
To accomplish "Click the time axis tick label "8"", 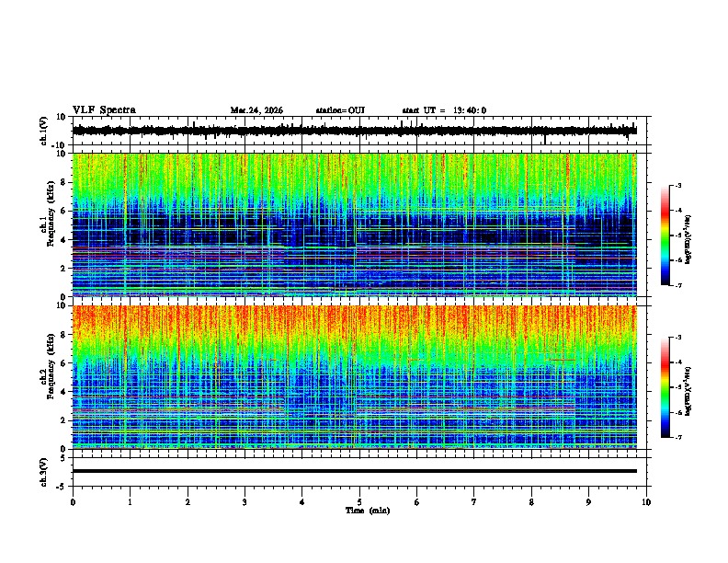I will point(531,502).
